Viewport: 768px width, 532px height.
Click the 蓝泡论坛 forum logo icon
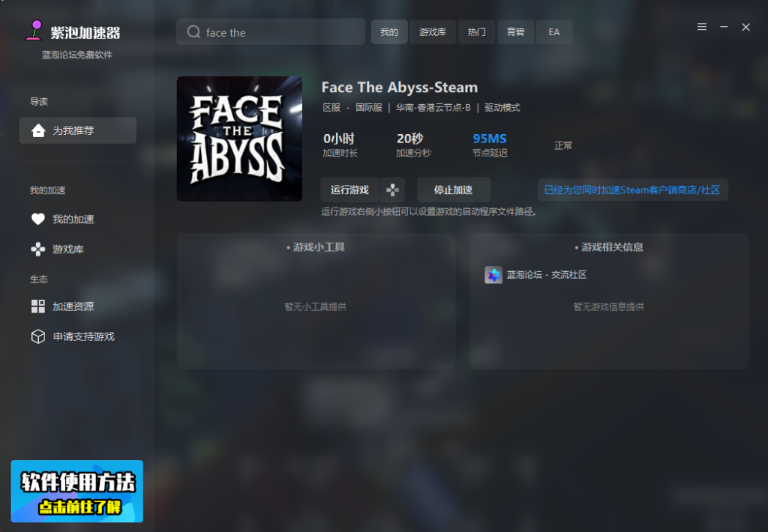point(493,274)
